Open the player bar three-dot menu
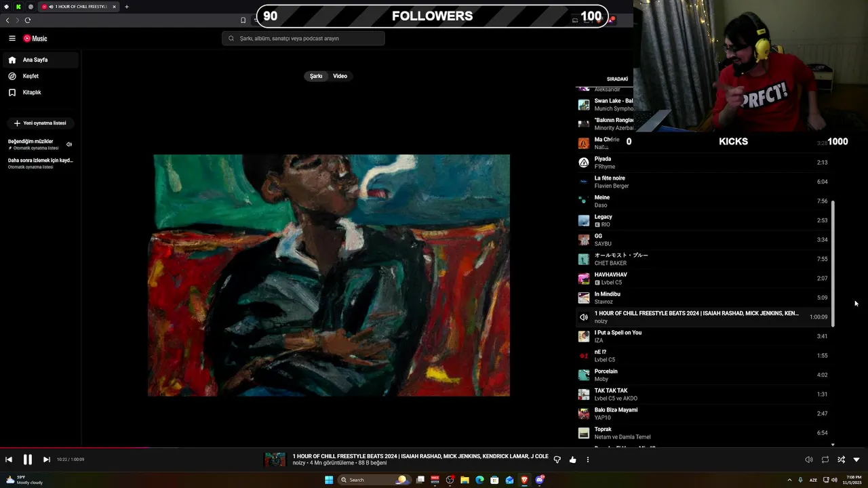 [588, 460]
